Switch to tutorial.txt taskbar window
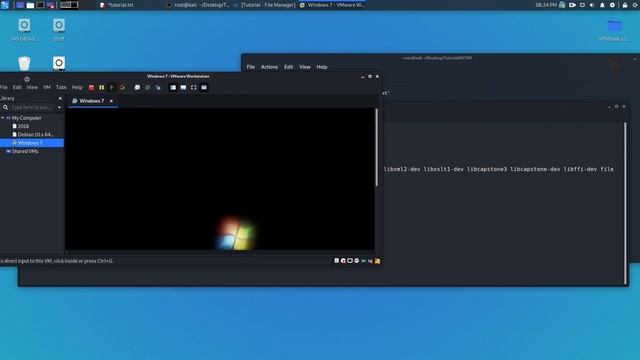 (118, 5)
